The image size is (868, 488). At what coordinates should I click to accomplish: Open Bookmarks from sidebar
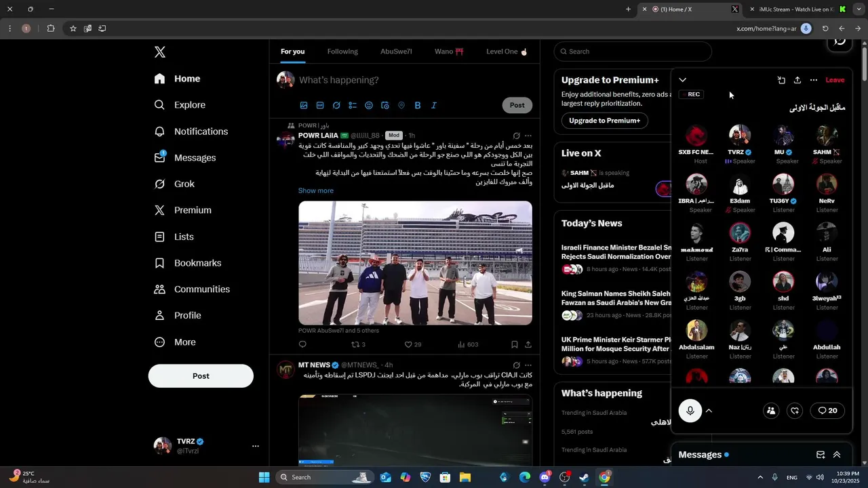pyautogui.click(x=189, y=263)
